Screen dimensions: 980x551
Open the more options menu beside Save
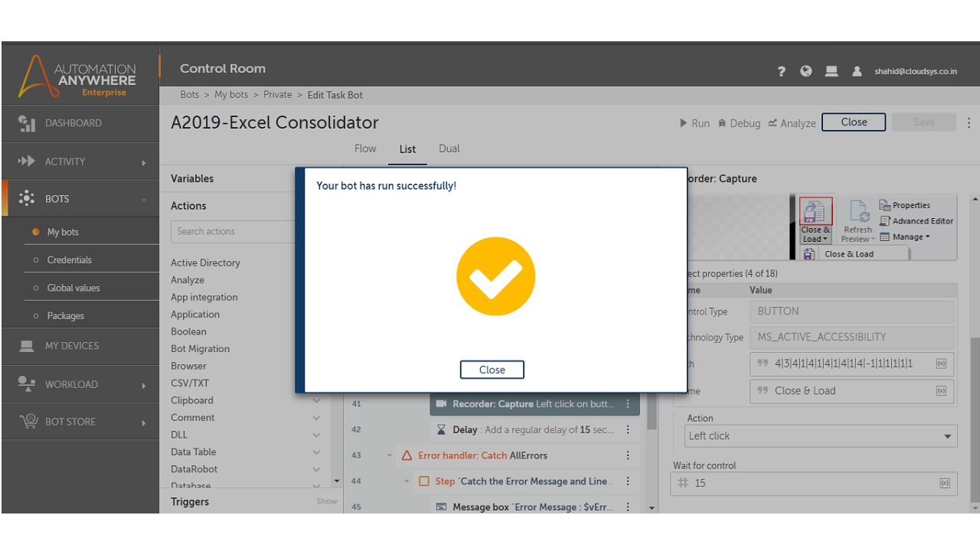coord(969,122)
